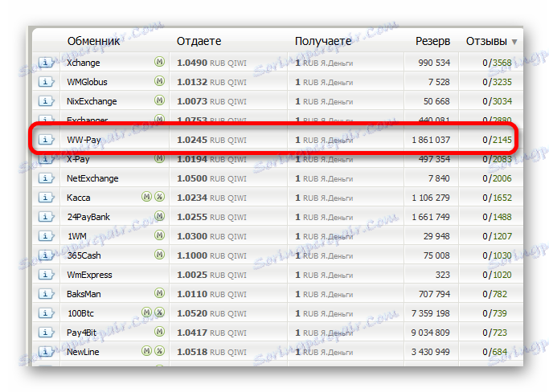Open the WmExpress exchanger link
The height and width of the screenshot is (392, 549).
pos(89,275)
